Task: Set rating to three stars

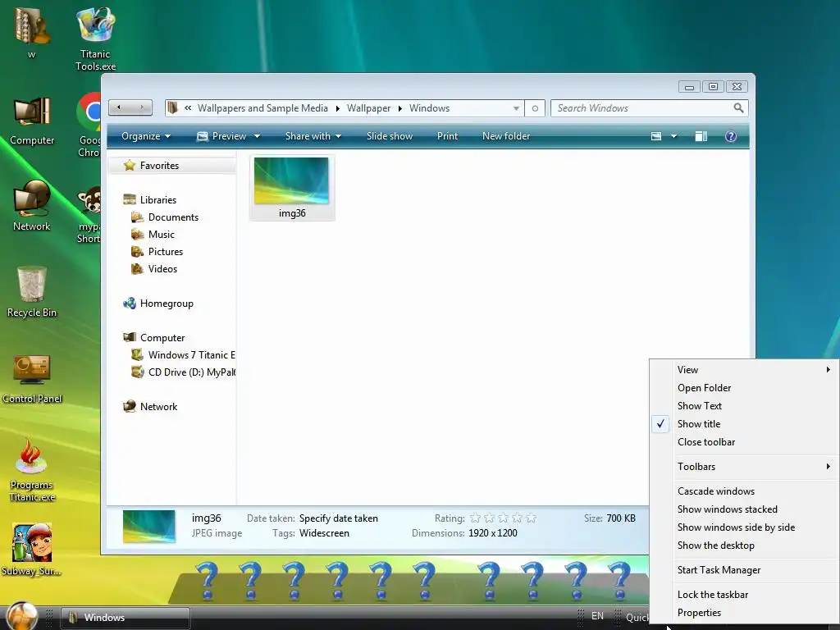Action: [x=503, y=518]
